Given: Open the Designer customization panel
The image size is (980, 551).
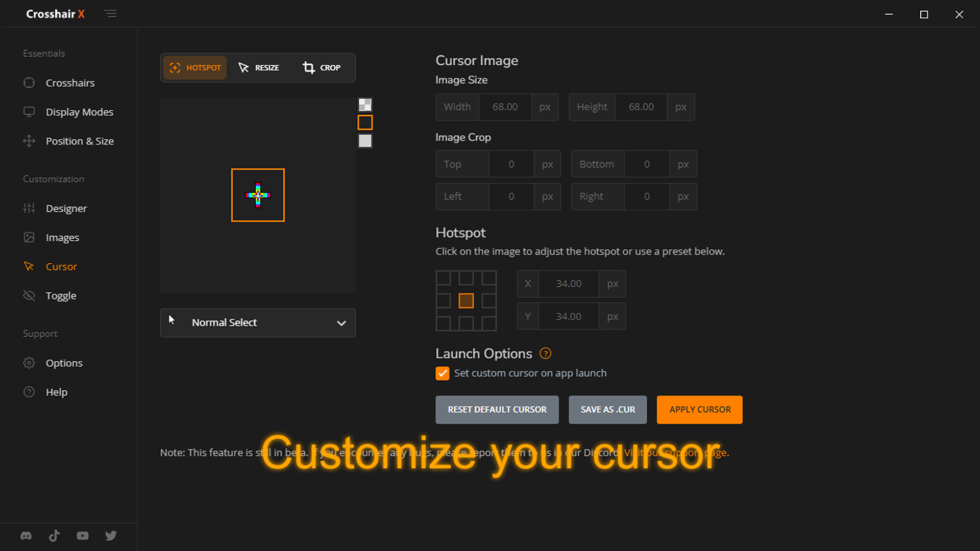Looking at the screenshot, I should (66, 208).
